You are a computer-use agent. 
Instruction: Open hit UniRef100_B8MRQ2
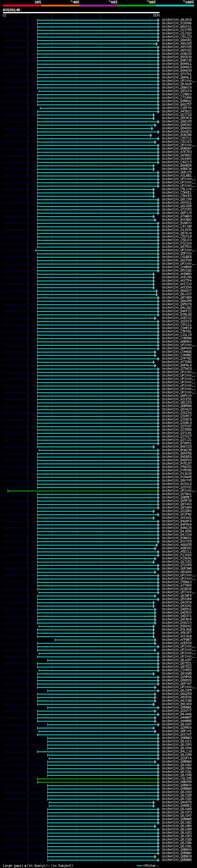click(x=177, y=101)
